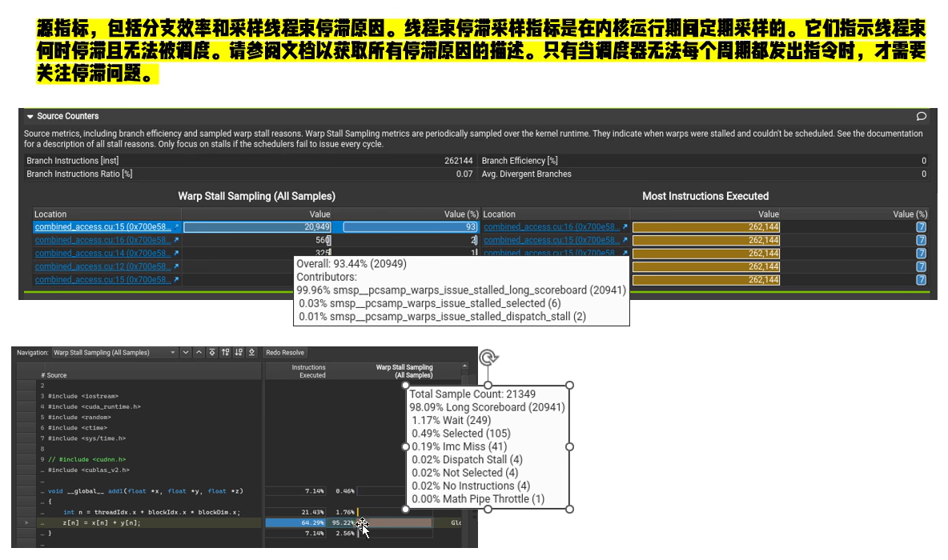
Task: Click the Total Sample Count: 21349 line
Action: coord(472,394)
